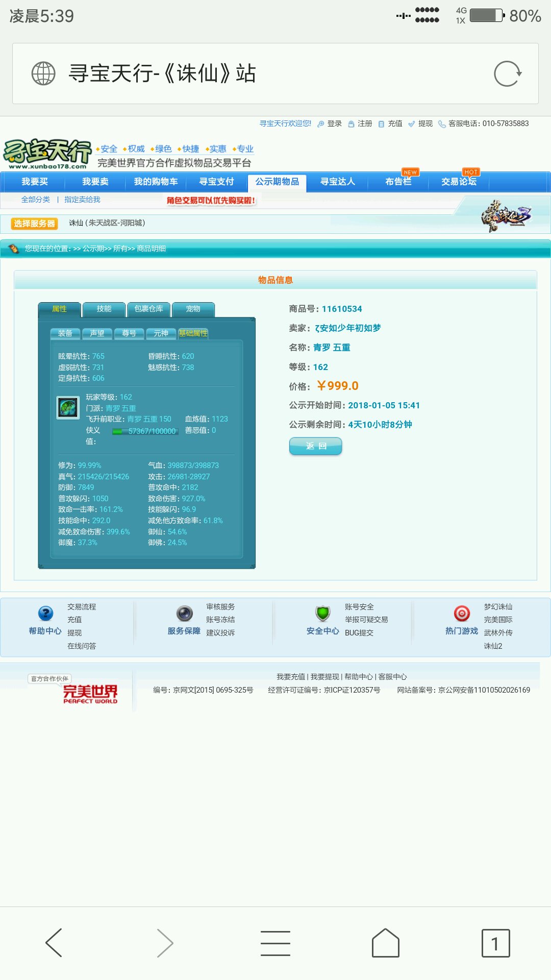The width and height of the screenshot is (551, 980).
Task: Click the item number 11610534
Action: pyautogui.click(x=342, y=309)
